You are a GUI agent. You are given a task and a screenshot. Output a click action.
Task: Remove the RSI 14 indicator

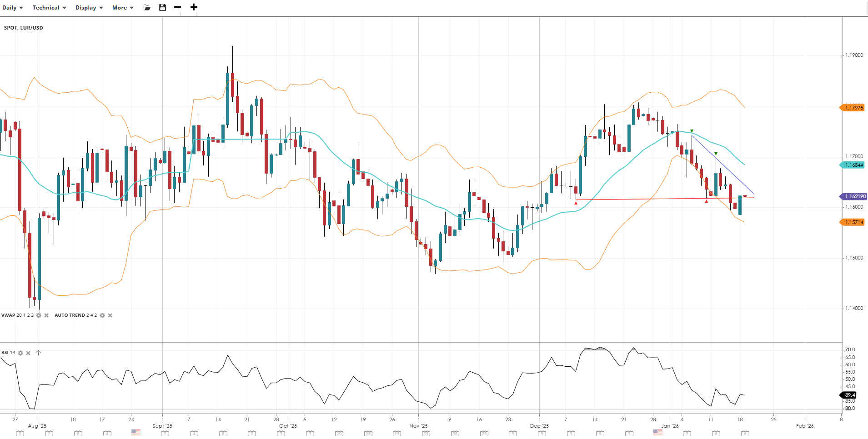(28, 353)
